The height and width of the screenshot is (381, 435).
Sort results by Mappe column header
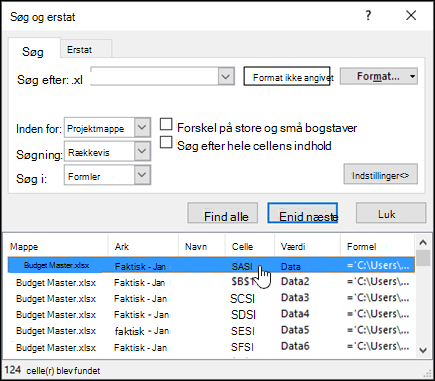coord(58,246)
